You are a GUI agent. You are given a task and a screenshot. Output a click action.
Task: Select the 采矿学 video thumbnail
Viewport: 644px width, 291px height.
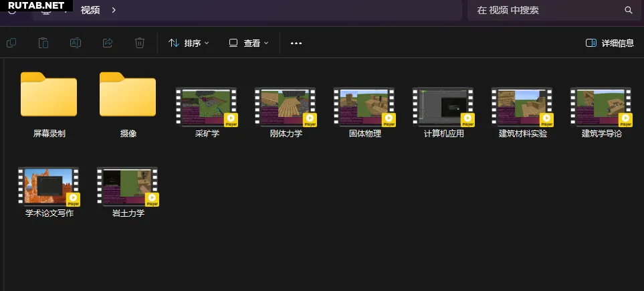coord(207,107)
